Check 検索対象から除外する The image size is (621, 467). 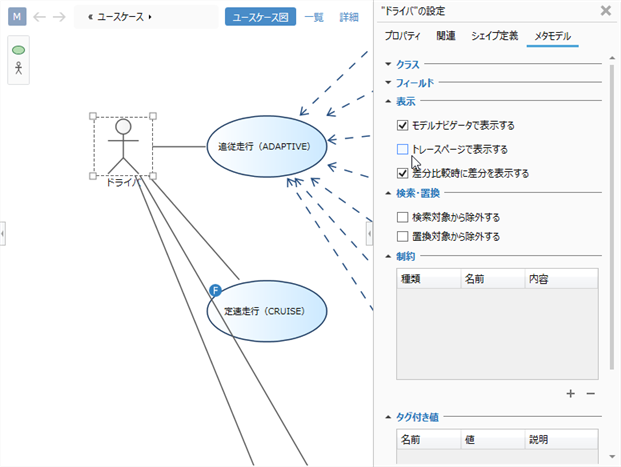point(402,217)
